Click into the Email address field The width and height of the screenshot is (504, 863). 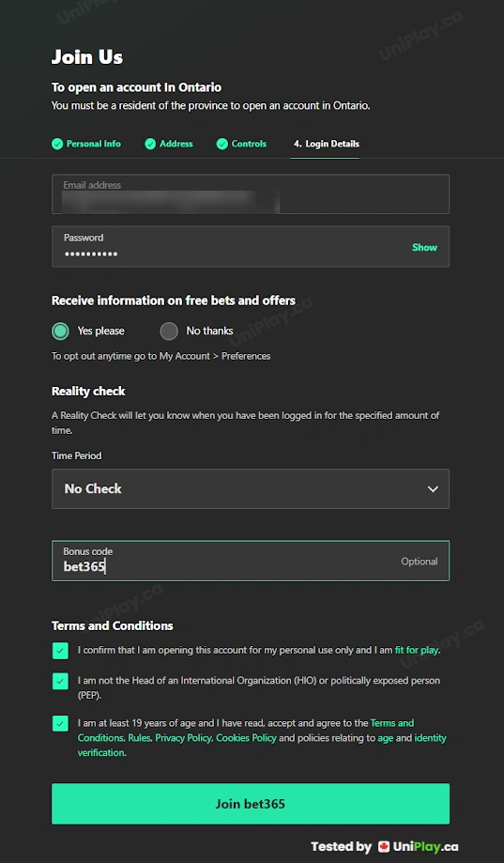251,193
